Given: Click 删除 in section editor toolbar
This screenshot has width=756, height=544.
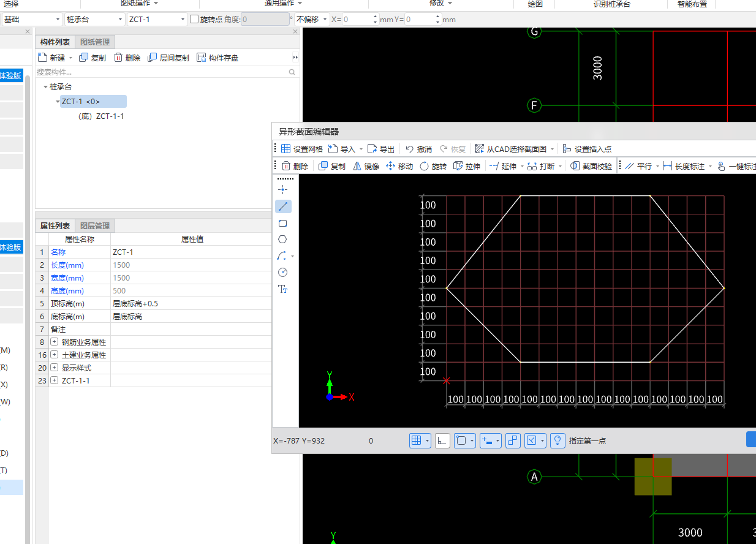Looking at the screenshot, I should pos(295,166).
